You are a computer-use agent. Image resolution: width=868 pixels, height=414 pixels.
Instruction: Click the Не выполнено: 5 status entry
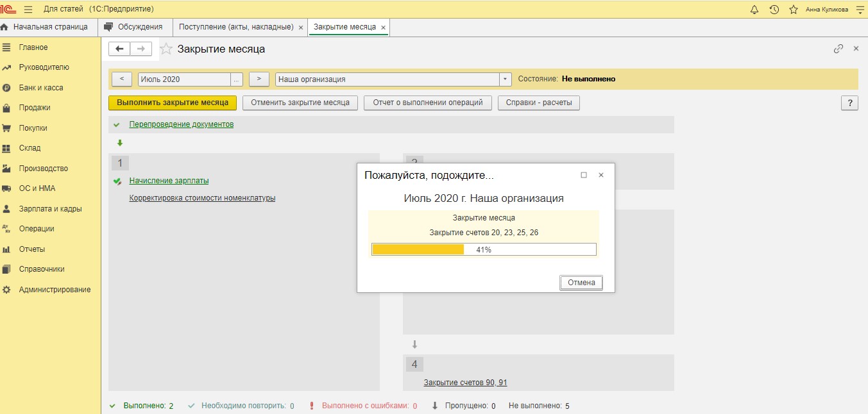(x=539, y=406)
